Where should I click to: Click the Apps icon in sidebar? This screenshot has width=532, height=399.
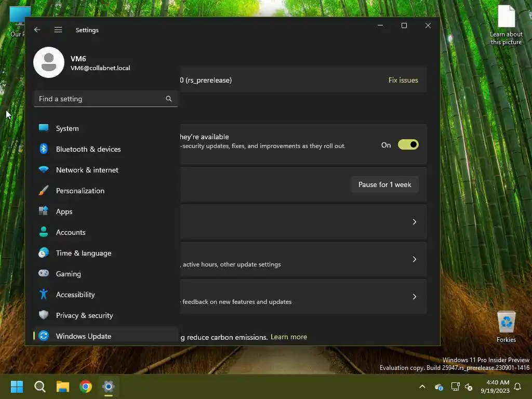click(44, 211)
